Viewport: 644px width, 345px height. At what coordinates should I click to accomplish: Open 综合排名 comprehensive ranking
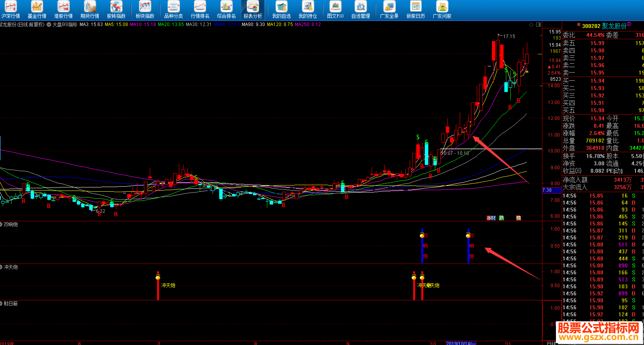point(226,10)
